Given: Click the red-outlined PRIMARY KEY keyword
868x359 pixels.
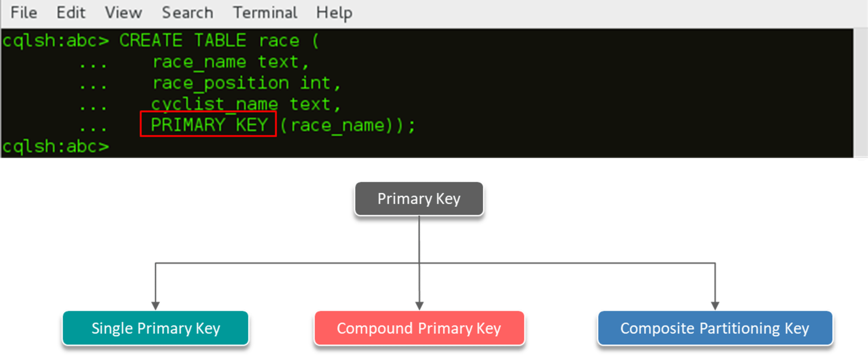Looking at the screenshot, I should (209, 125).
